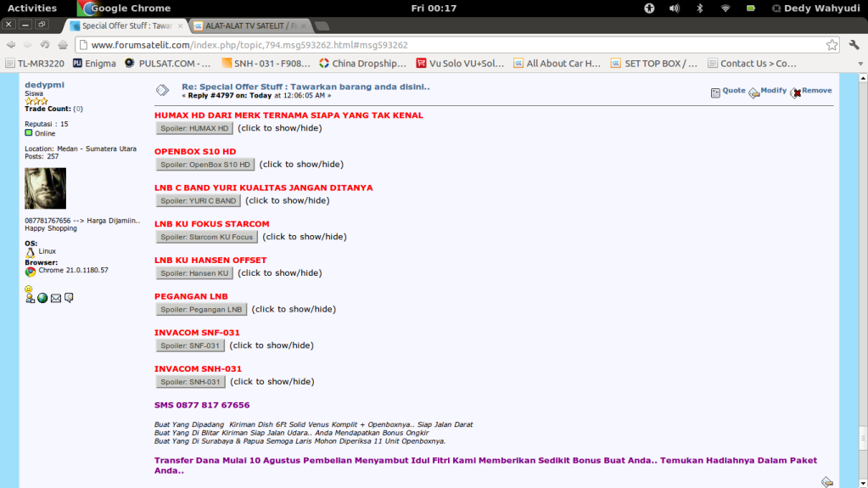Open the post title Re: Special Offer Stuff
The width and height of the screenshot is (868, 488).
[x=305, y=87]
